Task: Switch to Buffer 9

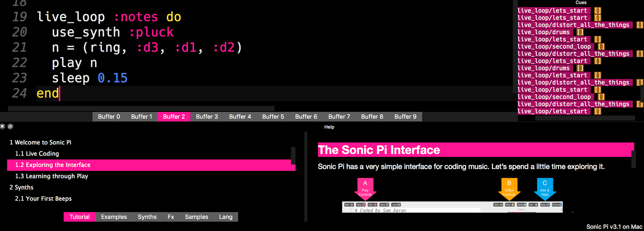Action: [405, 117]
